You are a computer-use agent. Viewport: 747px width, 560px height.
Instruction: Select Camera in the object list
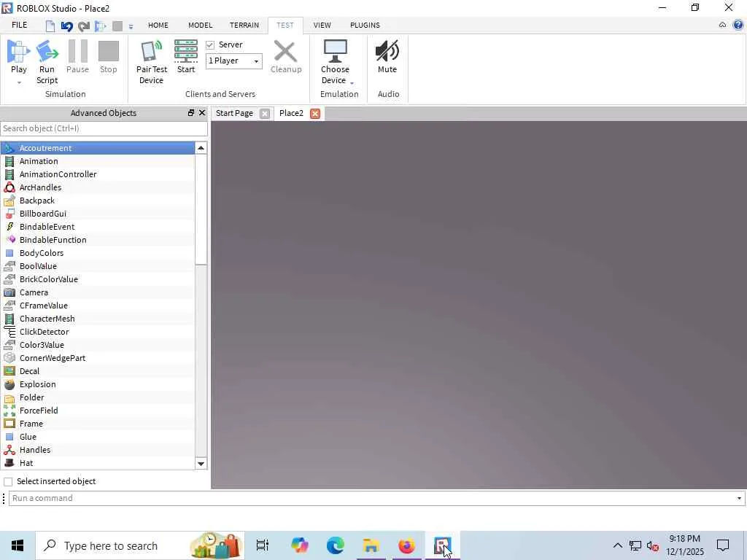pyautogui.click(x=98, y=292)
